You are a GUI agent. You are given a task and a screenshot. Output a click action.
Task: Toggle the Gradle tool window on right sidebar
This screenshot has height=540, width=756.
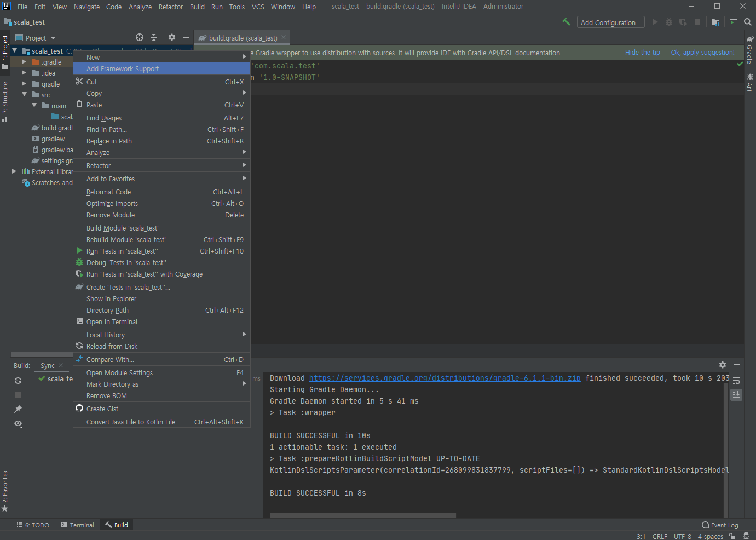coord(749,50)
